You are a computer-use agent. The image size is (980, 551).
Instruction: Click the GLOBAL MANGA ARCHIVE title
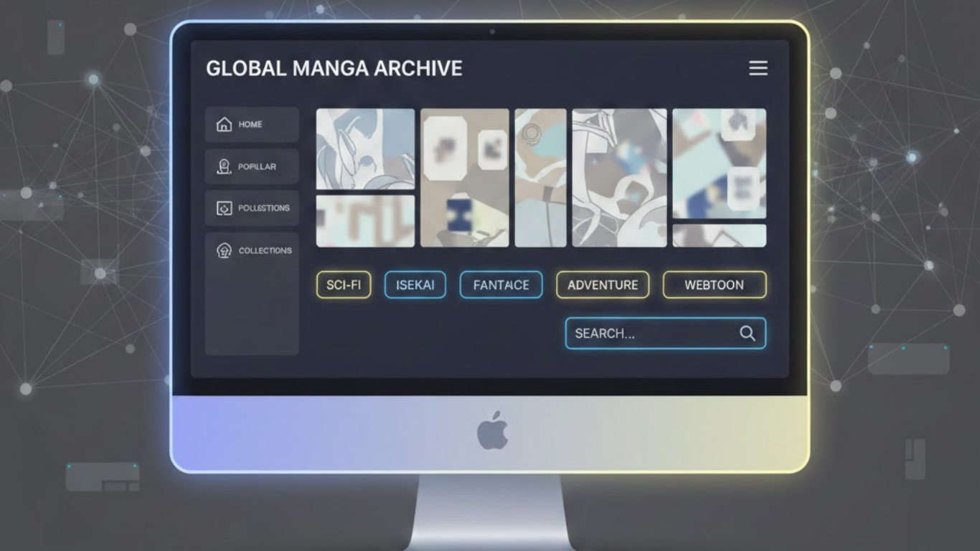click(334, 68)
